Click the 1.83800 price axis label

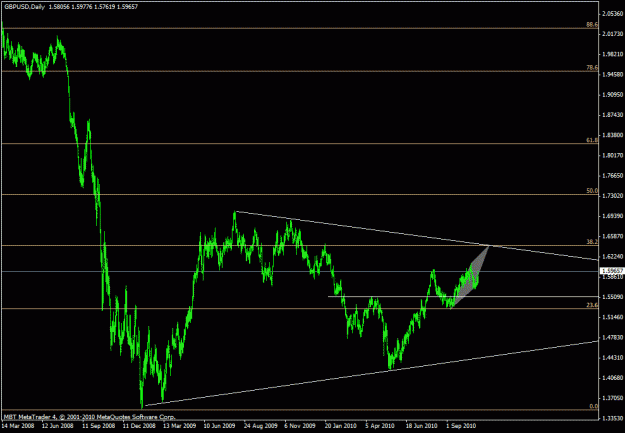[x=613, y=135]
